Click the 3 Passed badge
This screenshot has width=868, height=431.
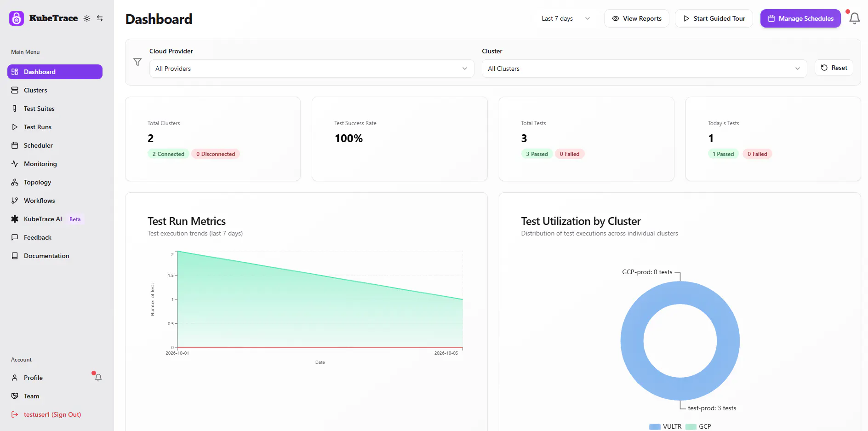pos(537,154)
